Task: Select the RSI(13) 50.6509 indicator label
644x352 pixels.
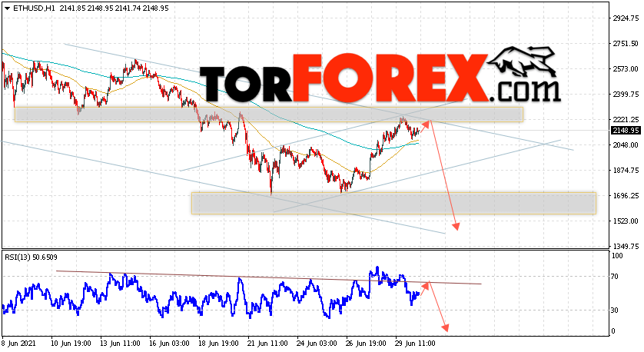Action: tap(32, 257)
